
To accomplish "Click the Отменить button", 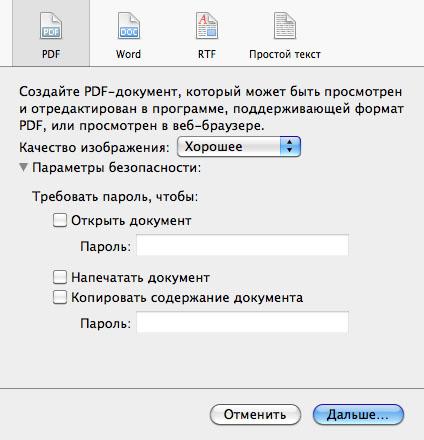I will click(x=255, y=415).
